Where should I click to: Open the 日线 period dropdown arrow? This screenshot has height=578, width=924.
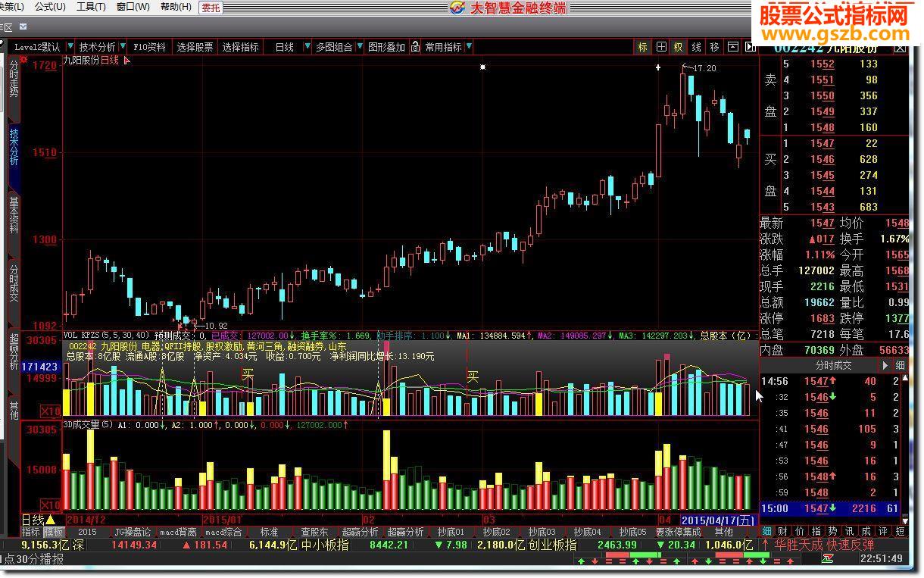pyautogui.click(x=307, y=47)
